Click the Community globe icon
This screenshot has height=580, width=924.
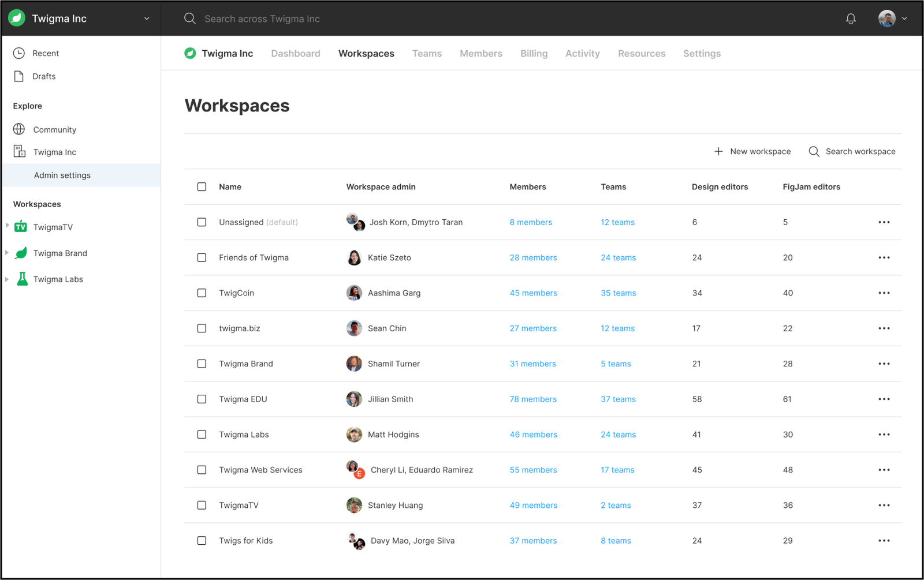pos(19,129)
